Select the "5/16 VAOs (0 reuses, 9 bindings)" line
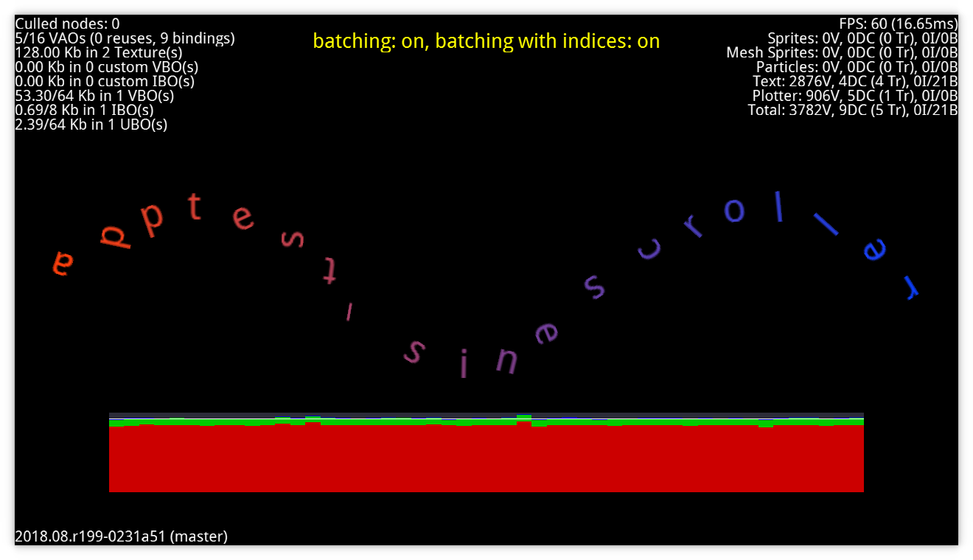The height and width of the screenshot is (560, 973). pos(125,38)
